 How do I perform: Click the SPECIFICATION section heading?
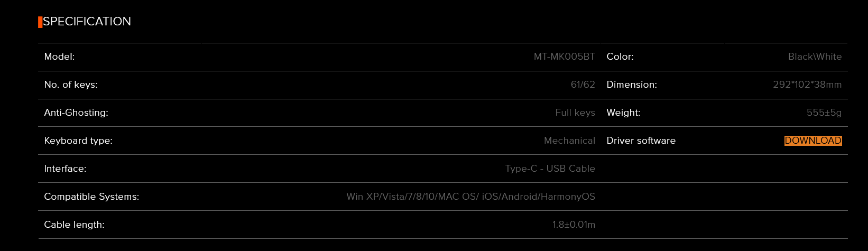pyautogui.click(x=87, y=22)
